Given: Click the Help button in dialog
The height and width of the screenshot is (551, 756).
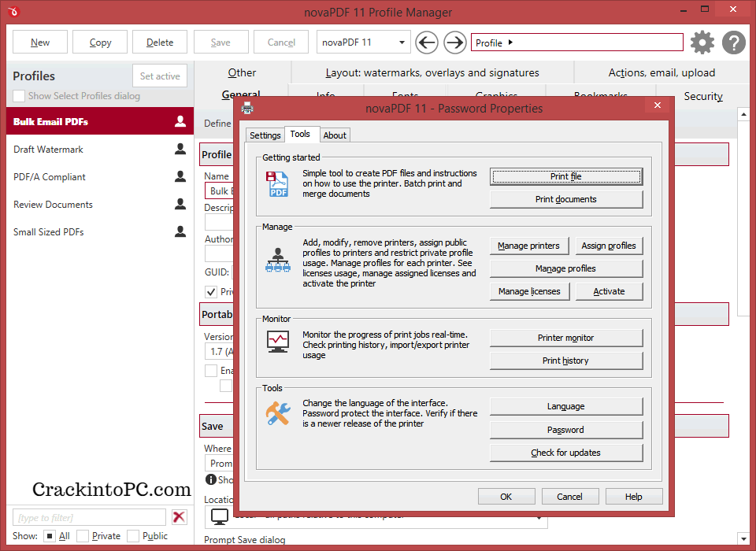Looking at the screenshot, I should [x=633, y=497].
